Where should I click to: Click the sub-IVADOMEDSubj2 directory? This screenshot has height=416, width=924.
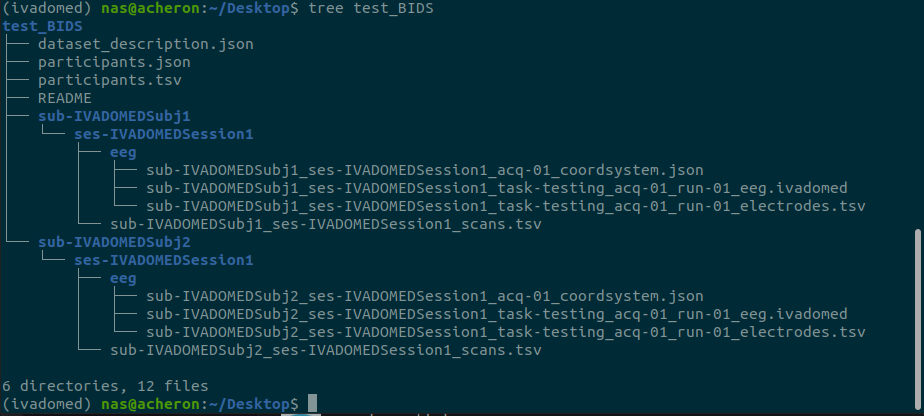pyautogui.click(x=114, y=242)
